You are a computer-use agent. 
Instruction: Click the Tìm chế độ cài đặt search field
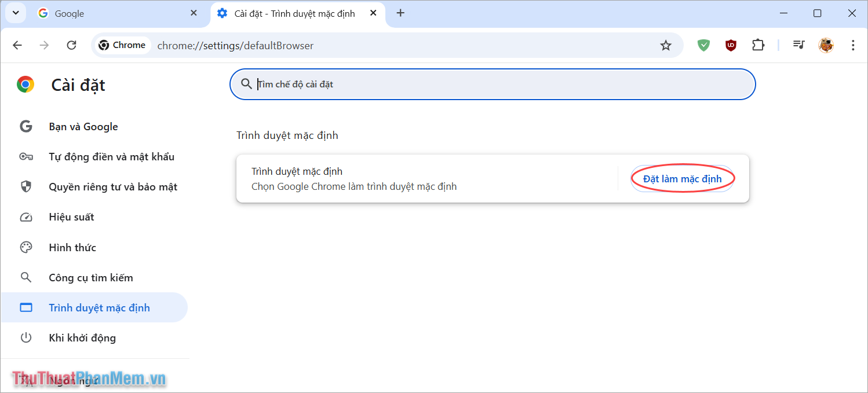493,84
